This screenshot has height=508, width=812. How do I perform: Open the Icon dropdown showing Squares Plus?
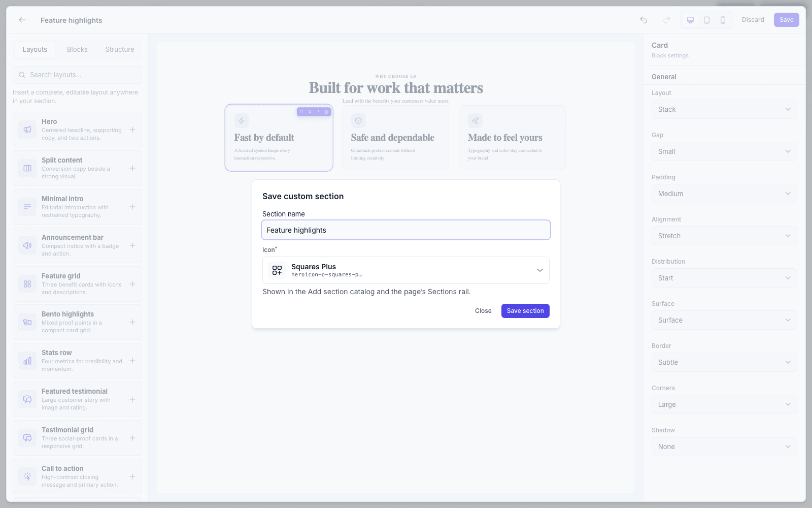(x=406, y=270)
